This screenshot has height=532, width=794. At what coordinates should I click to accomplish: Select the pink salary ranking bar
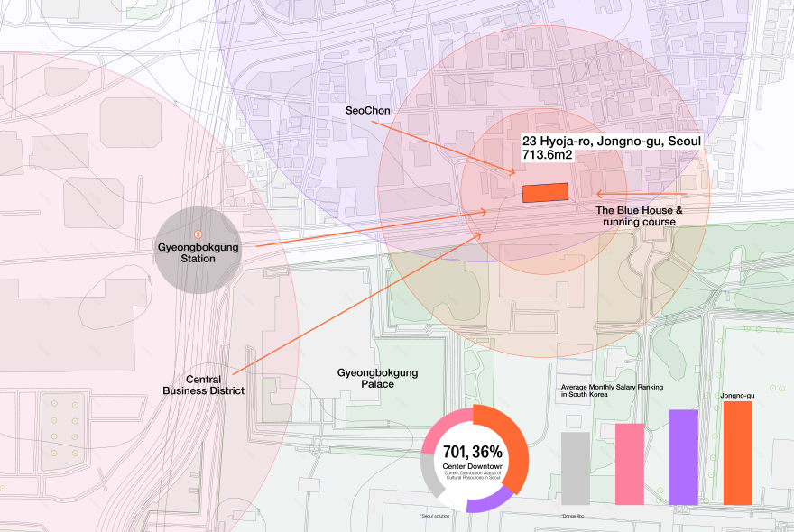click(x=629, y=463)
